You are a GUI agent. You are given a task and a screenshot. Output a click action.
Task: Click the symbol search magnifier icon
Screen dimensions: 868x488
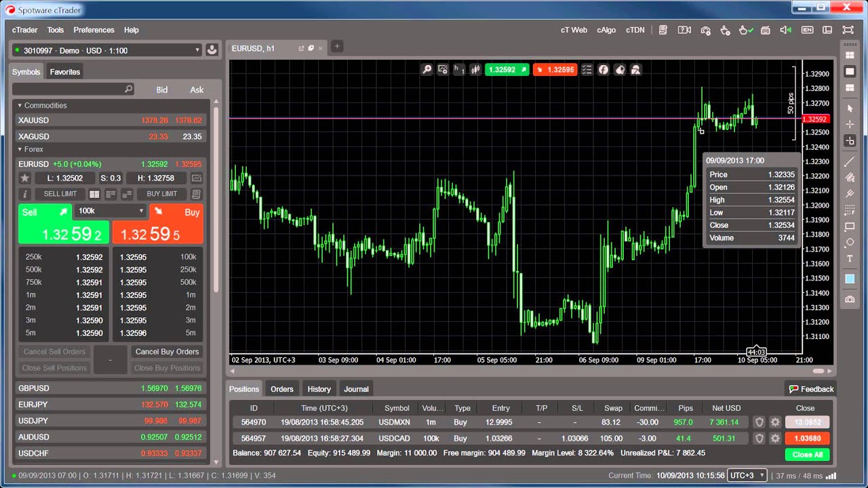point(128,89)
